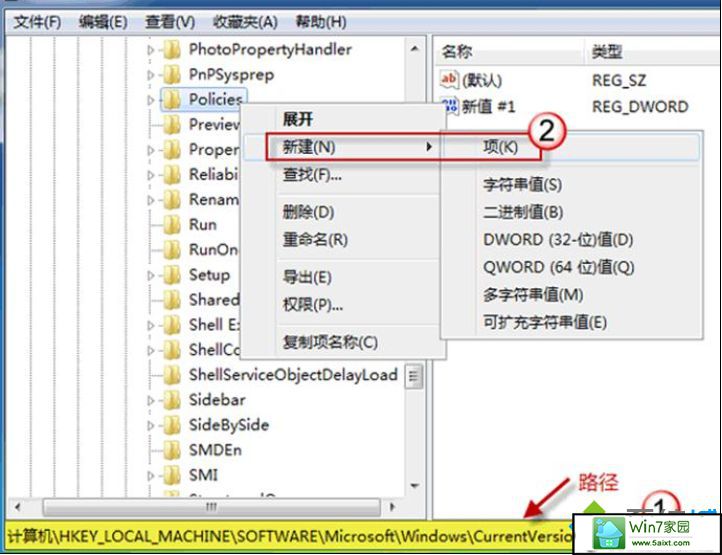This screenshot has width=722, height=555.
Task: Click the PnPSysprep folder icon
Action: point(172,74)
